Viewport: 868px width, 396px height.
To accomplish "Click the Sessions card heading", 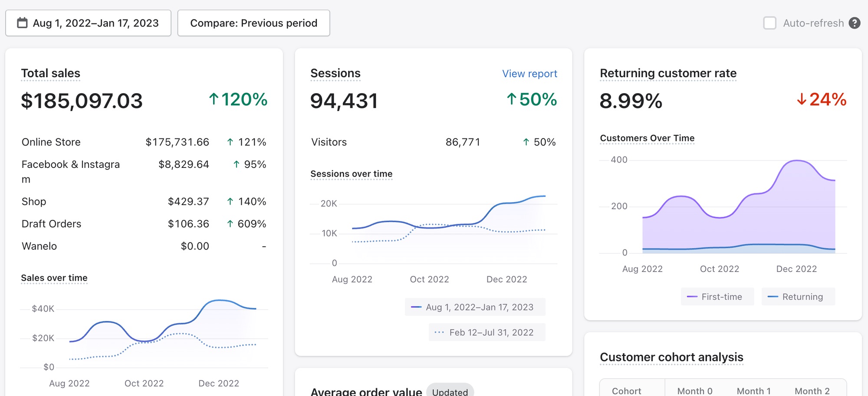I will coord(335,73).
